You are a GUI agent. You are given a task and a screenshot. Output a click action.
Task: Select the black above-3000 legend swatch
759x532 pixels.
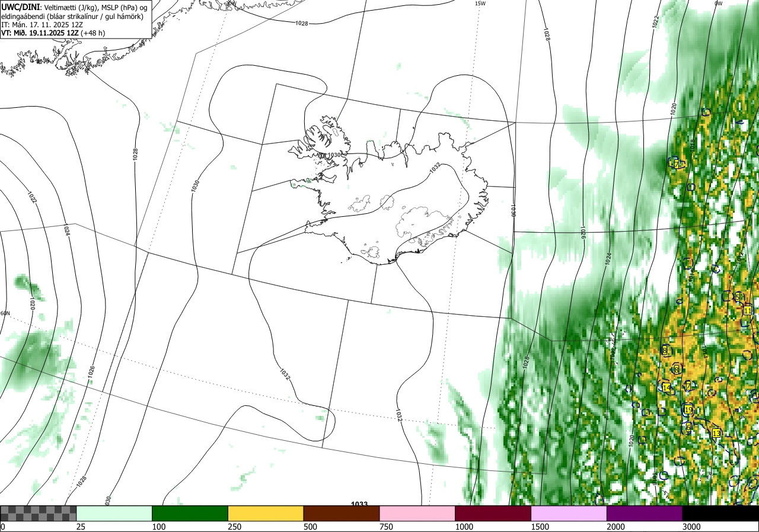tap(721, 513)
